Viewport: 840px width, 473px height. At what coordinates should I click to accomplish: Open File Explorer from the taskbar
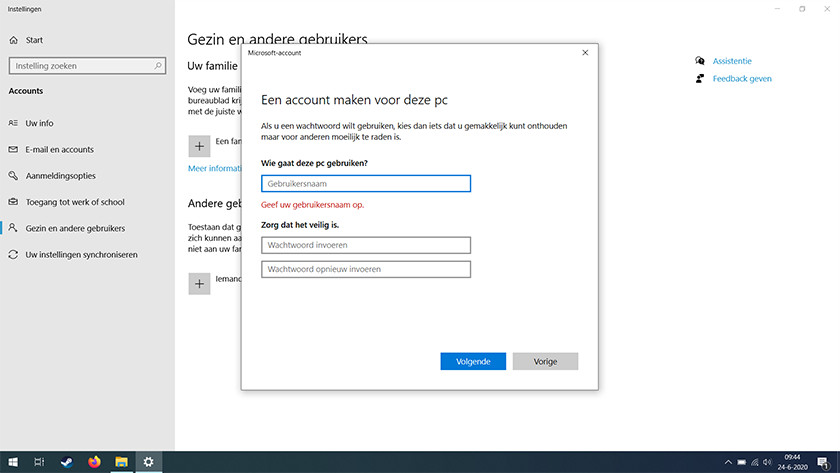point(121,462)
